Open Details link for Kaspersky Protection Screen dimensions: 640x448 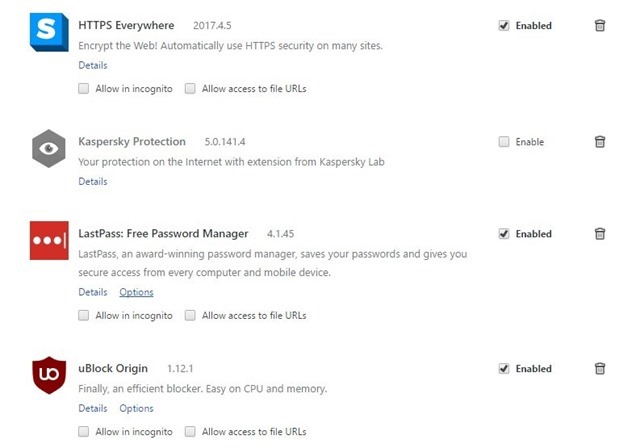point(92,182)
